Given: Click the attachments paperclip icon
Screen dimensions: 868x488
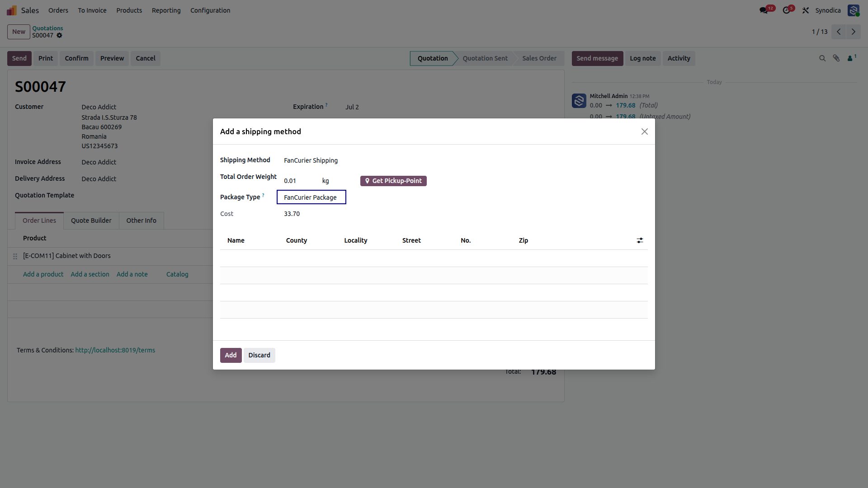Looking at the screenshot, I should tap(836, 58).
